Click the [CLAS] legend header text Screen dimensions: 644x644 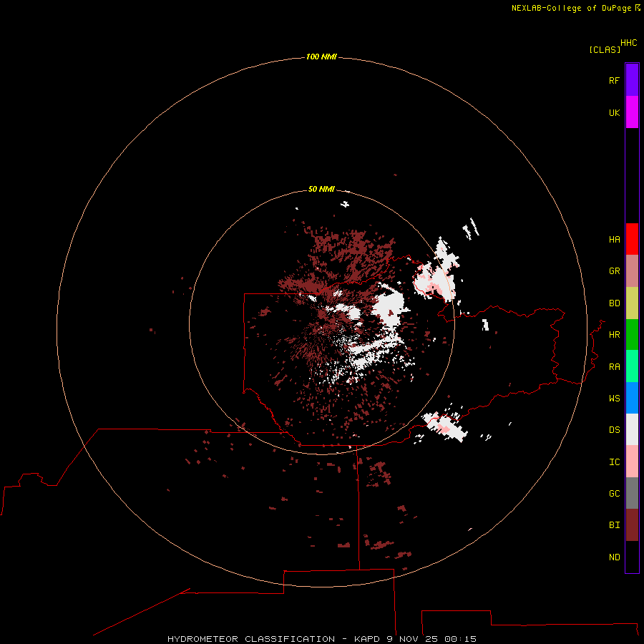click(x=605, y=49)
